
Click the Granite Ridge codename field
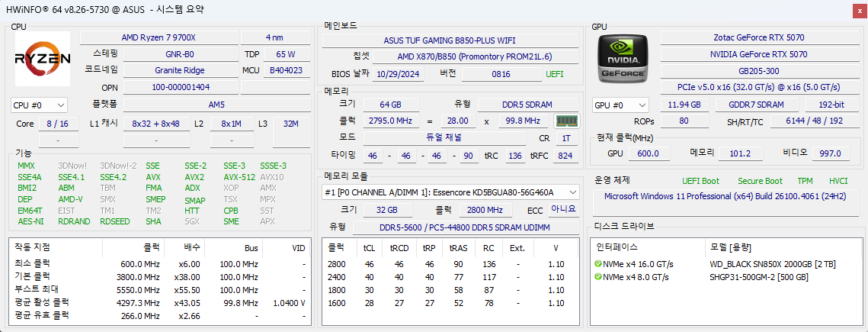click(x=180, y=70)
